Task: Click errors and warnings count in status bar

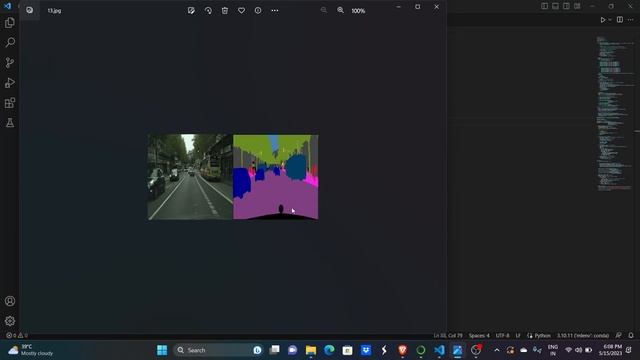Action: coord(17,336)
